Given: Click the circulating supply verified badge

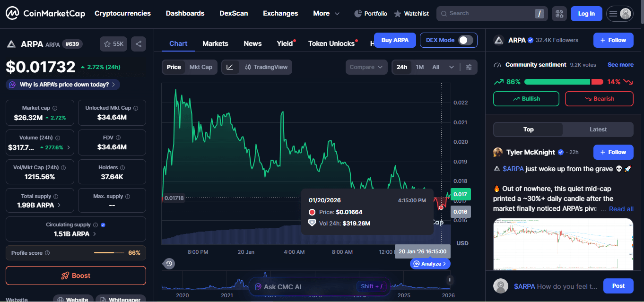Looking at the screenshot, I should (103, 225).
